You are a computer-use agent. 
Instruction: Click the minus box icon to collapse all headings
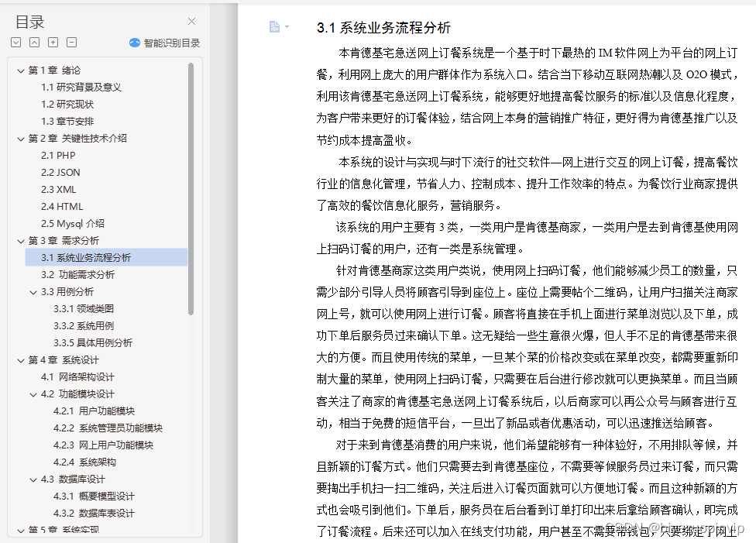(71, 43)
